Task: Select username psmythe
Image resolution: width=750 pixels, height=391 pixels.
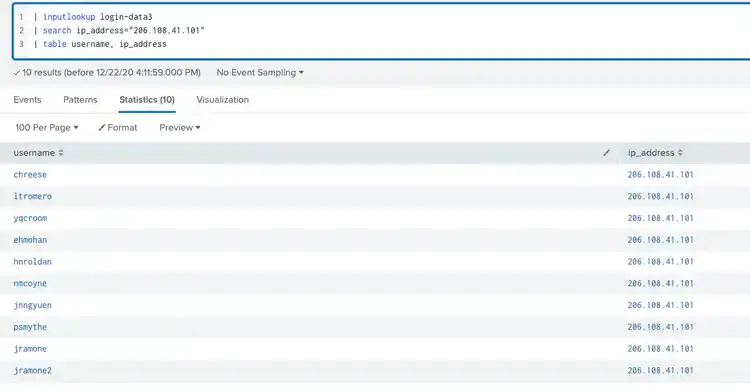Action: (30, 327)
